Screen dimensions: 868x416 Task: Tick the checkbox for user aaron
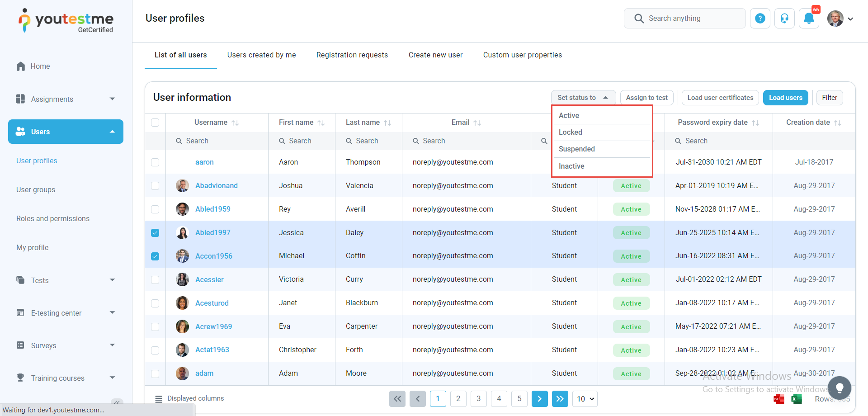[x=155, y=162]
